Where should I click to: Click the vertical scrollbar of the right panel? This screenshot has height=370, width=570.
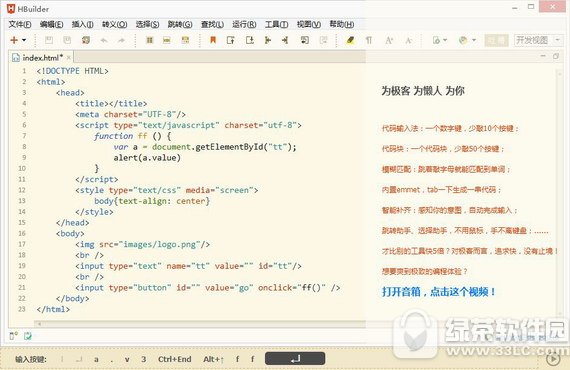(x=559, y=193)
